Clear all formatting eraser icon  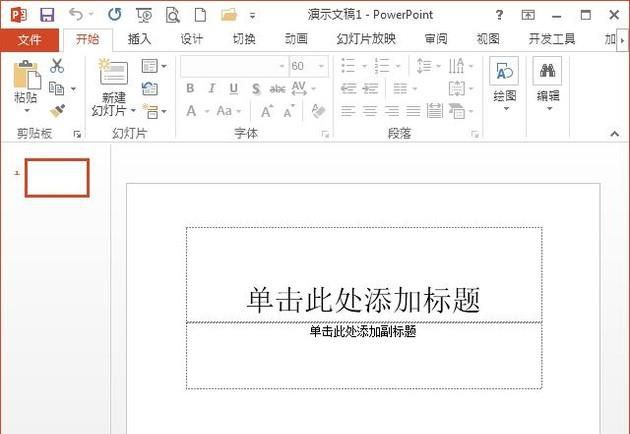[319, 111]
